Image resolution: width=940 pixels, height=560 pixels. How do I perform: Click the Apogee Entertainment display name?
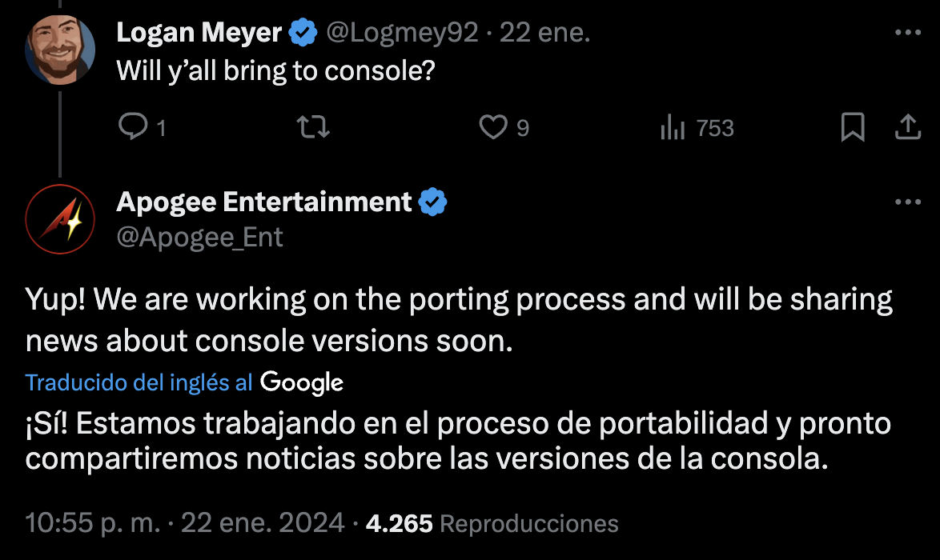[263, 202]
